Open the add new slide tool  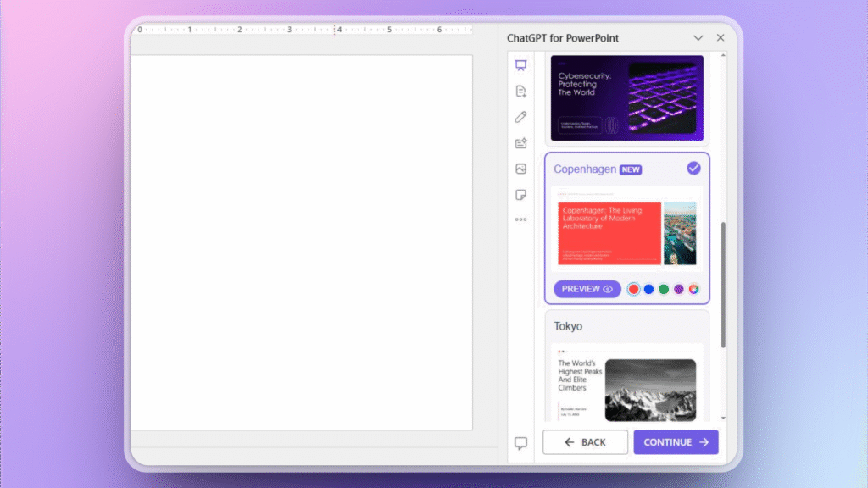(x=520, y=91)
